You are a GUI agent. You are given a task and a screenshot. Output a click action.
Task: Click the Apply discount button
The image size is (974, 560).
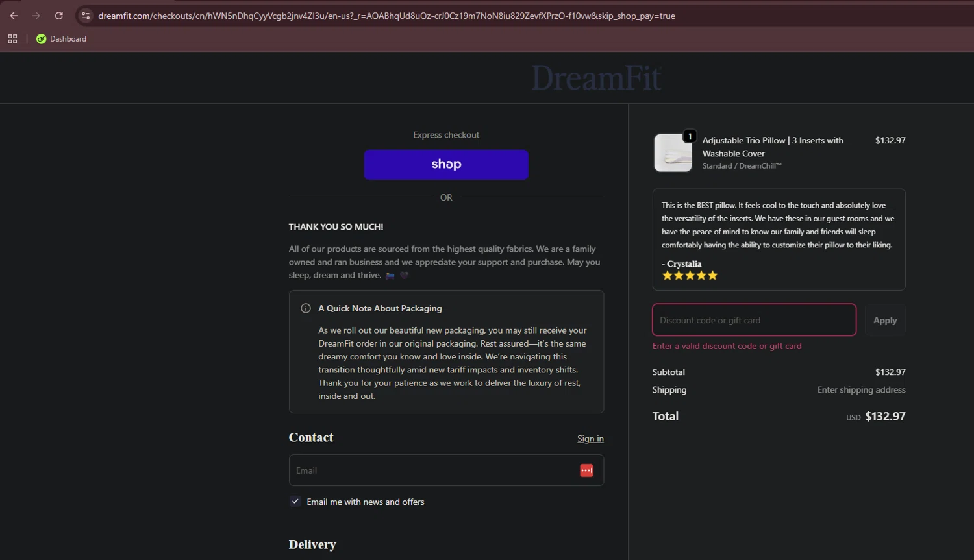tap(884, 320)
